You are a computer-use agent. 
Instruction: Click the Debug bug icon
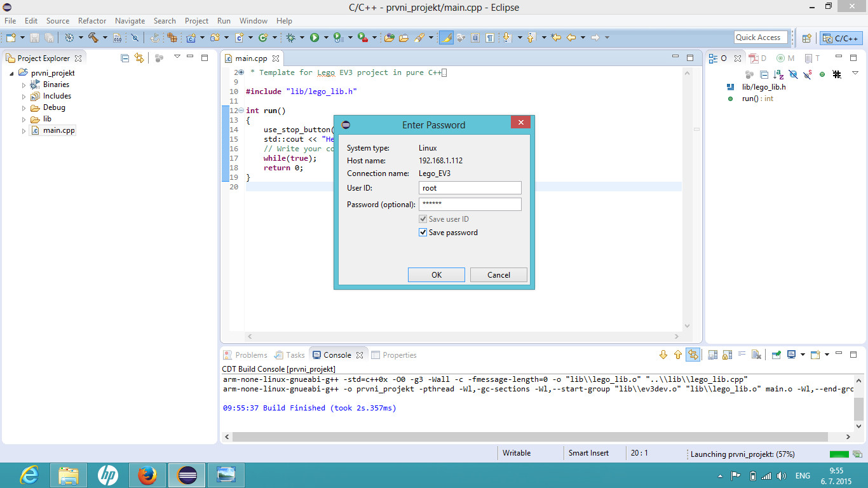coord(290,38)
